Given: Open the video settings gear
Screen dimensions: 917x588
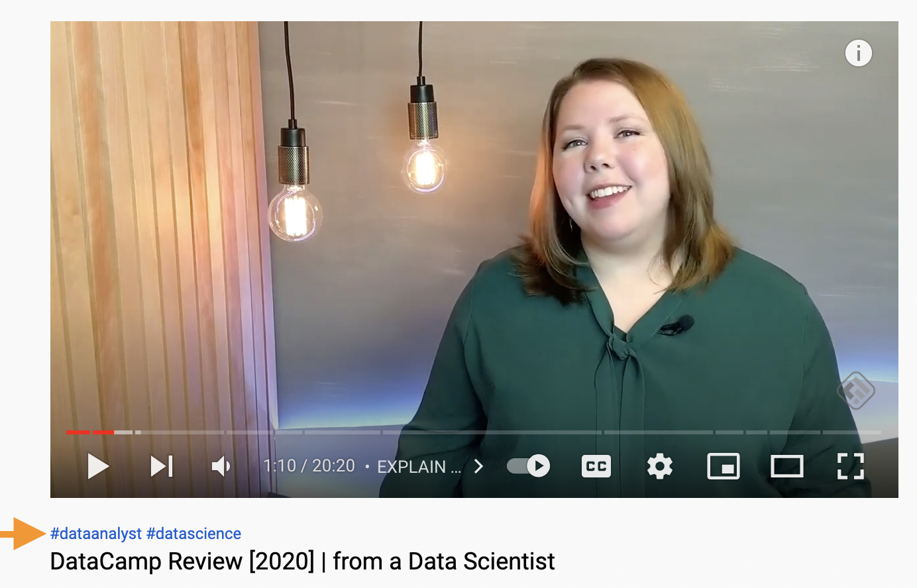Looking at the screenshot, I should (659, 467).
